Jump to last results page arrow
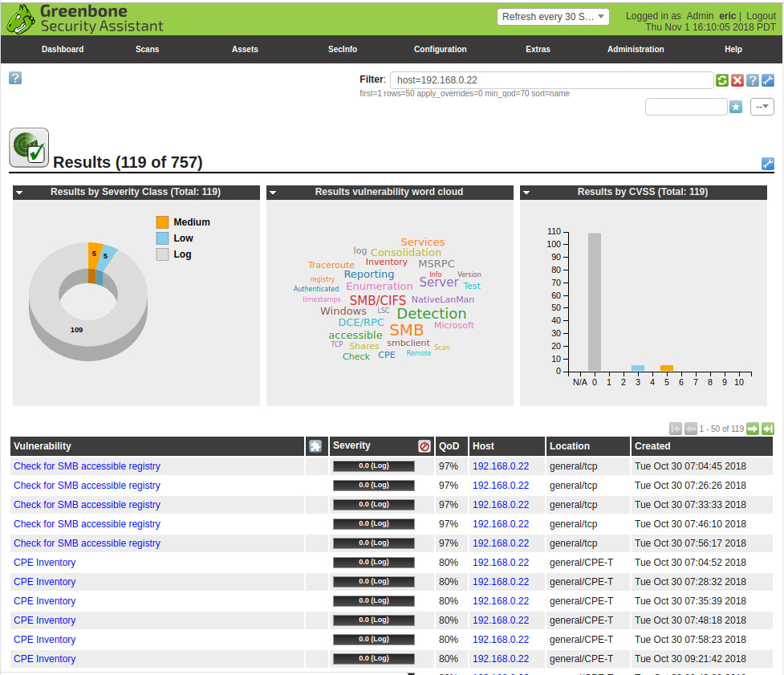 tap(768, 429)
